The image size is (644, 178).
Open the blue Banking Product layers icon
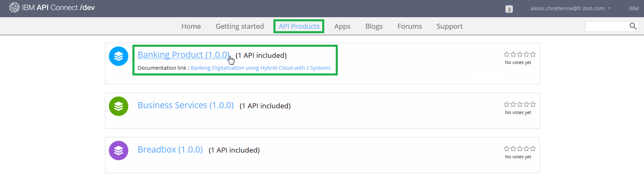coord(118,56)
